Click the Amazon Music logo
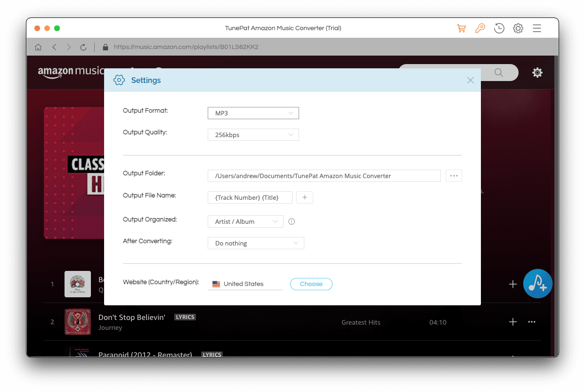The height and width of the screenshot is (392, 585). point(71,72)
